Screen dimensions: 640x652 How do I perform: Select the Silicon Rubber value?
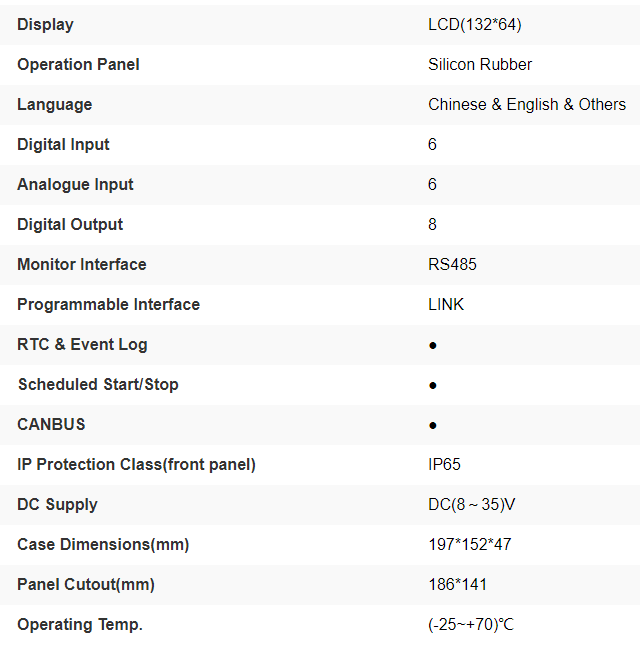pos(480,64)
